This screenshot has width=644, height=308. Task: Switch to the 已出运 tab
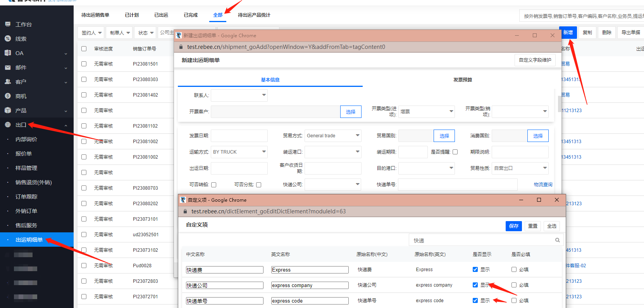click(x=161, y=15)
